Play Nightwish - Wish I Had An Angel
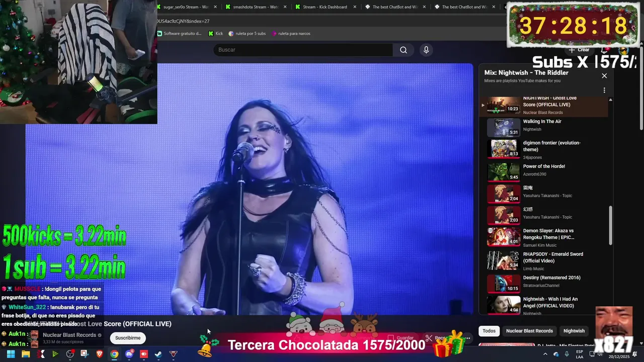The width and height of the screenshot is (644, 362). pyautogui.click(x=543, y=305)
